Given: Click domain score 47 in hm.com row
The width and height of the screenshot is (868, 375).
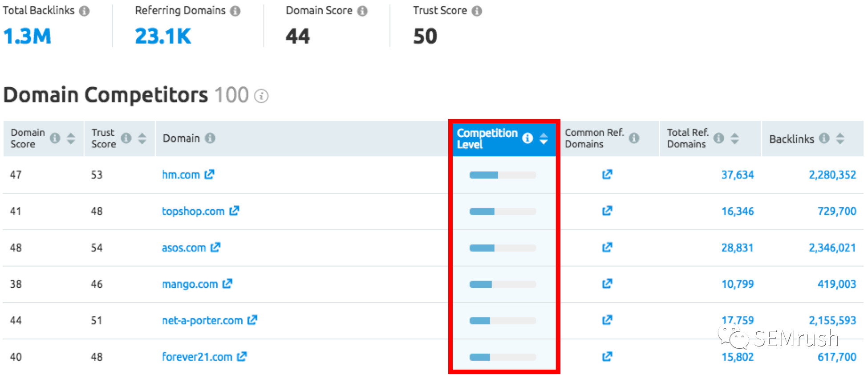Looking at the screenshot, I should [16, 175].
